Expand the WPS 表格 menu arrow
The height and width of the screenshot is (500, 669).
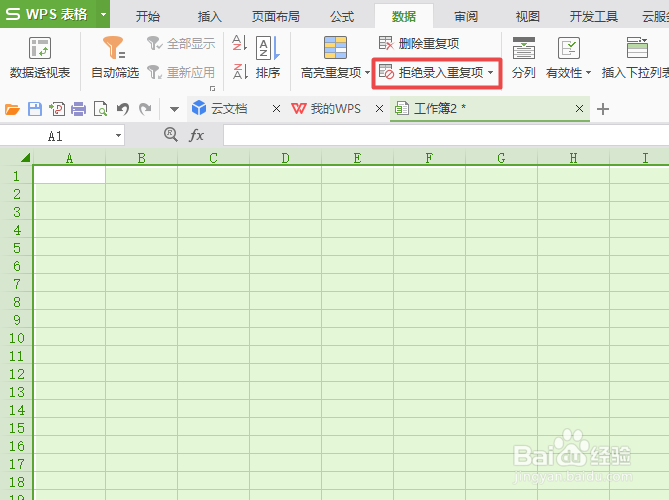tap(103, 14)
